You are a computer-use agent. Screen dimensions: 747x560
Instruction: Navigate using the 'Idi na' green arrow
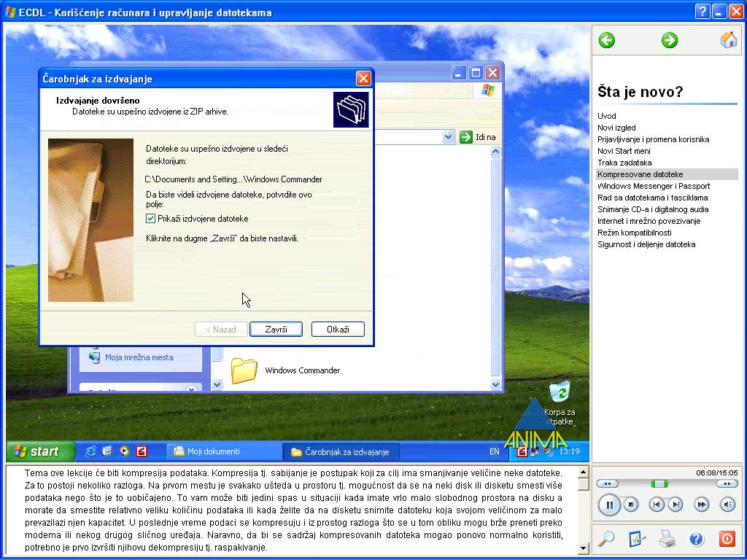[465, 136]
